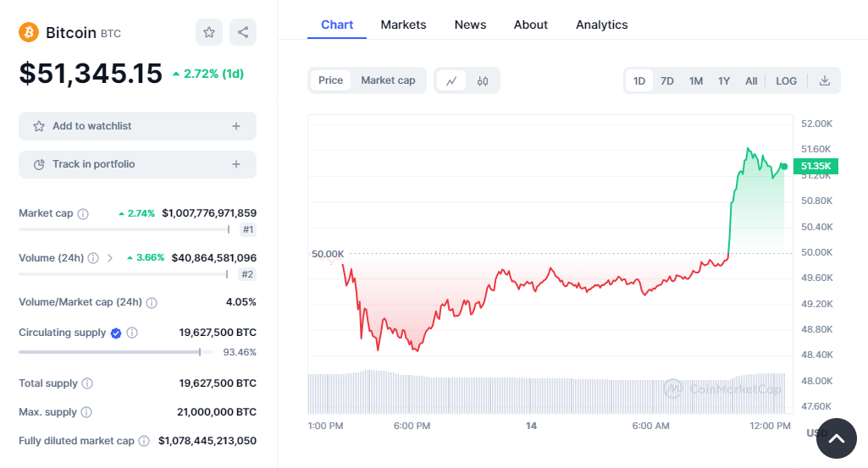Click the verified badge beside Circulating supply

pyautogui.click(x=116, y=333)
